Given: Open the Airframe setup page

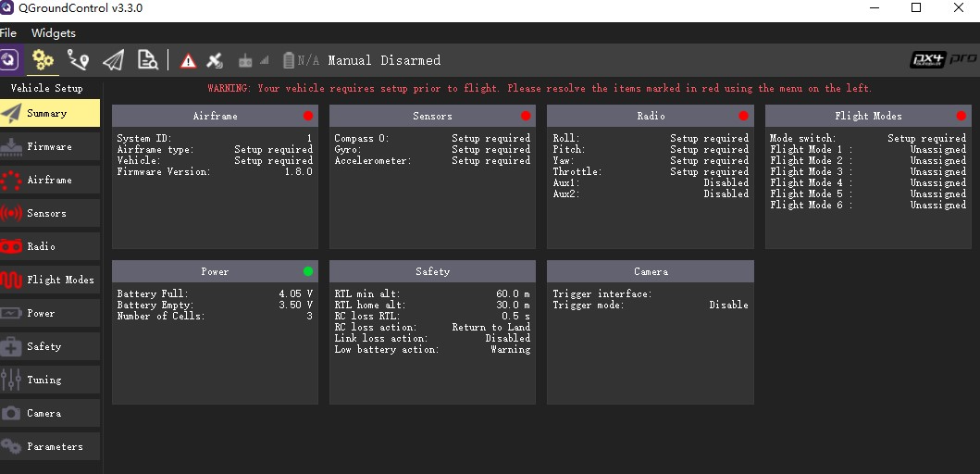Looking at the screenshot, I should tap(50, 180).
